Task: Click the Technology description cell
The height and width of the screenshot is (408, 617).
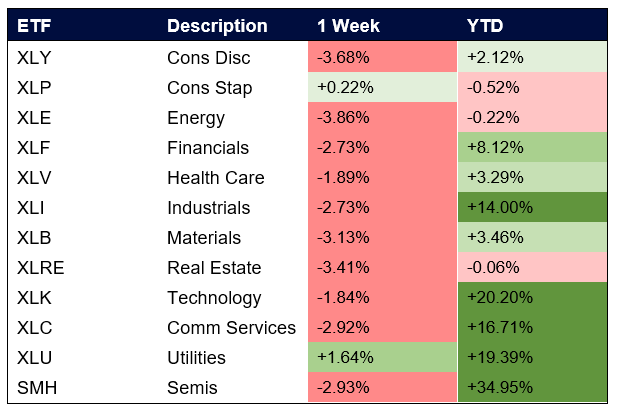Action: tap(214, 297)
